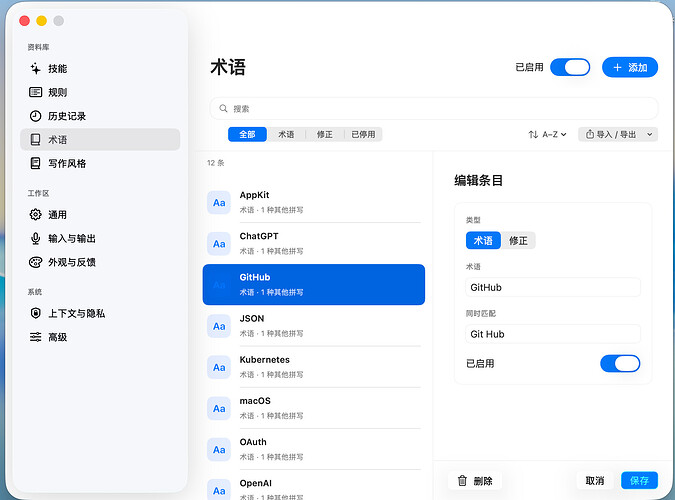This screenshot has width=675, height=500.
Task: Select the 规则 list icon in sidebar
Action: 35,92
